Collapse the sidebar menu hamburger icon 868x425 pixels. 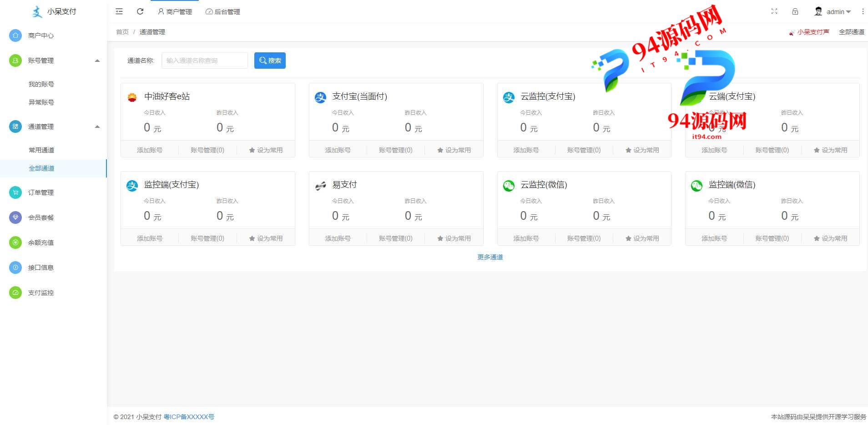pyautogui.click(x=119, y=11)
